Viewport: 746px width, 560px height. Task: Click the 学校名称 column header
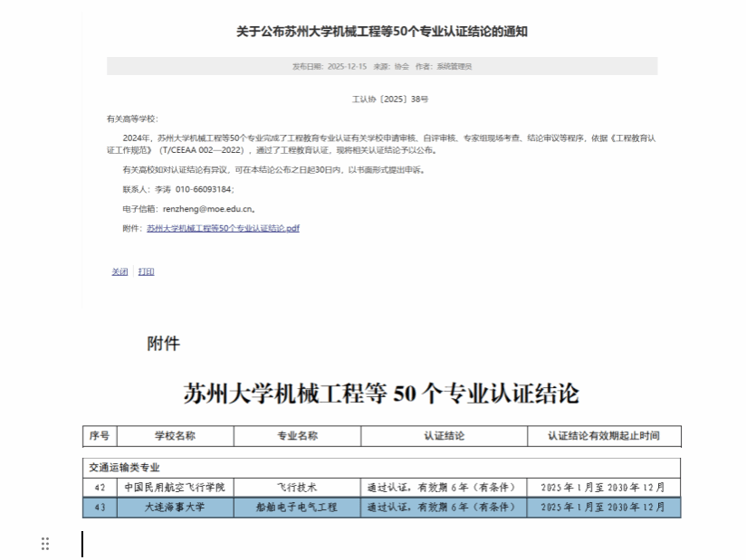pos(175,435)
